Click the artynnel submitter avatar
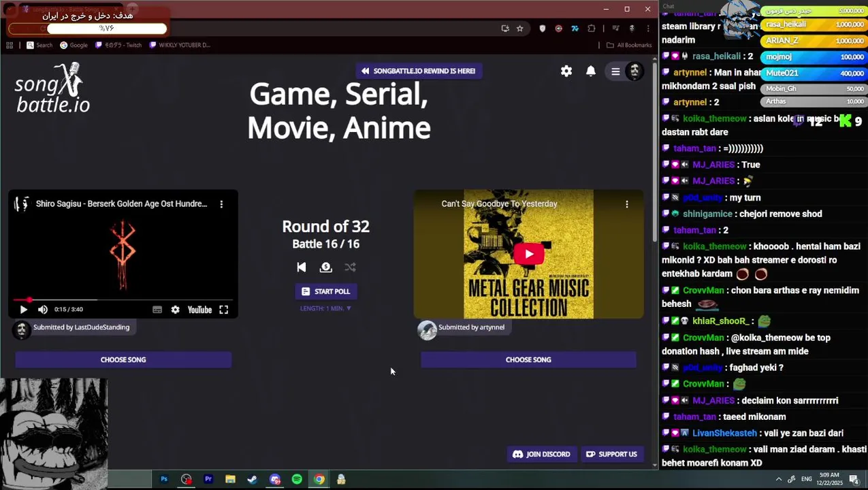 tap(427, 330)
